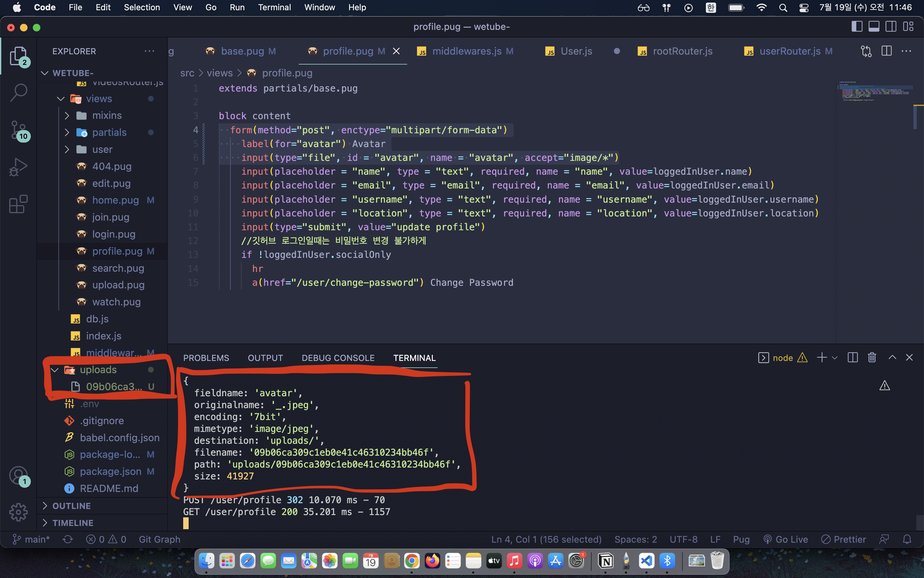
Task: Open Notion from the dock
Action: 606,561
